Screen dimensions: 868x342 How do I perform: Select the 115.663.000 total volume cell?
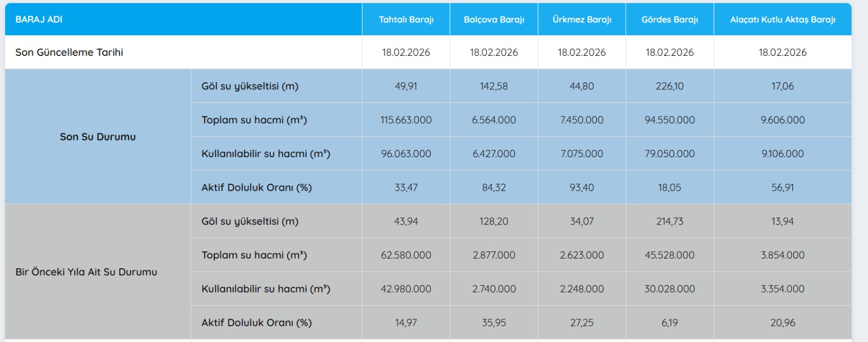(x=406, y=120)
